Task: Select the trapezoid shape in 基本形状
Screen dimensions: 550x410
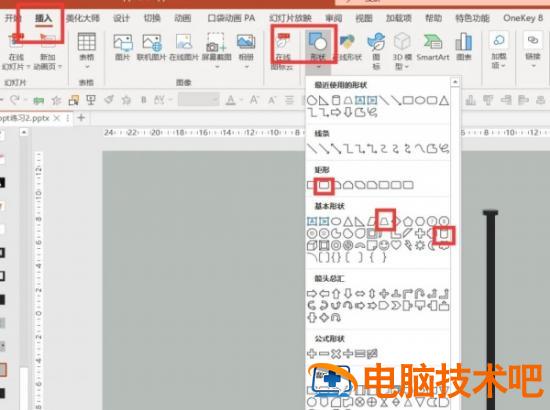Action: [x=385, y=221]
